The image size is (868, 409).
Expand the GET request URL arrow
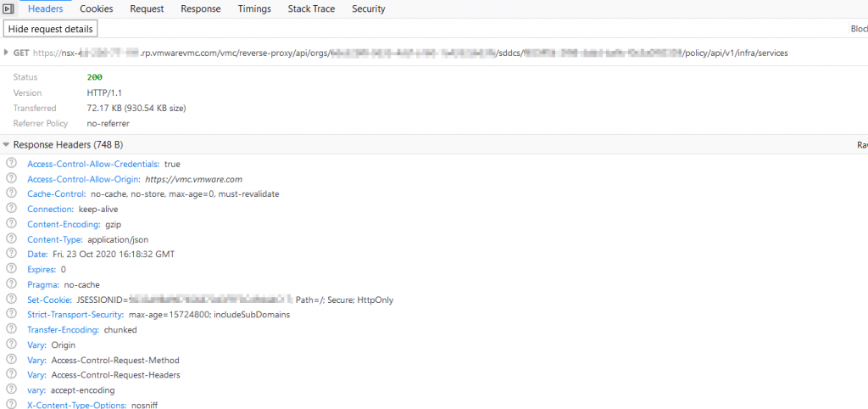click(7, 53)
